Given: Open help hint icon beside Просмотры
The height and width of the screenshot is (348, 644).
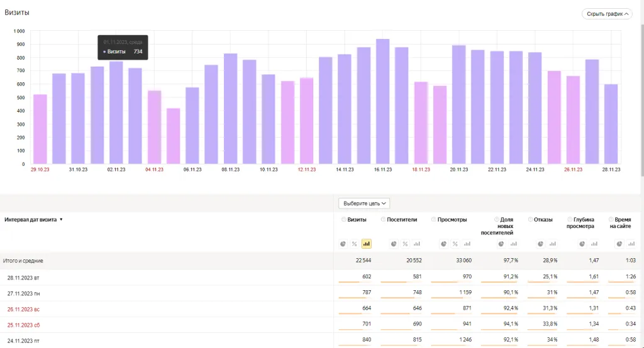Looking at the screenshot, I should tap(434, 220).
